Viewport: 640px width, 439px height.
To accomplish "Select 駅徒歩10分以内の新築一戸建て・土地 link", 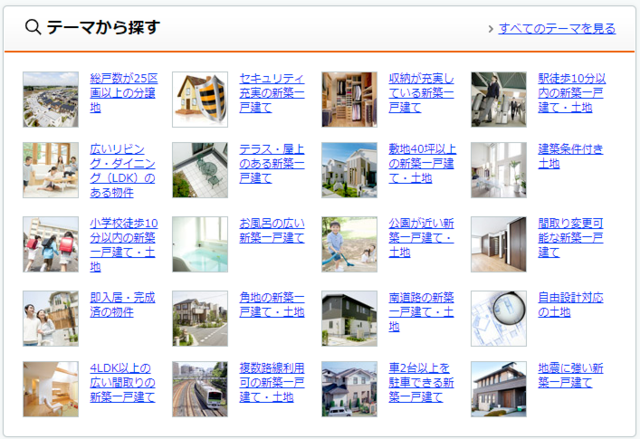I will [571, 92].
